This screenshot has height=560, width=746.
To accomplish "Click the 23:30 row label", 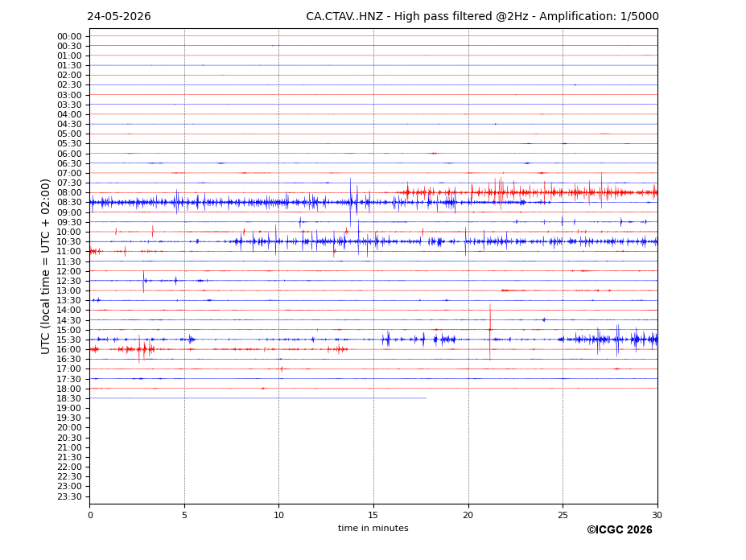I will [x=69, y=496].
